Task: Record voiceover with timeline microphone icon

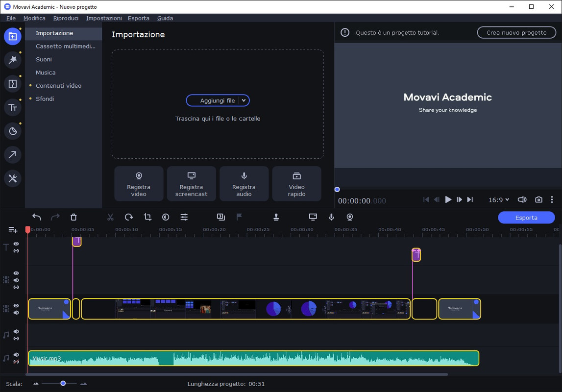Action: coord(332,217)
